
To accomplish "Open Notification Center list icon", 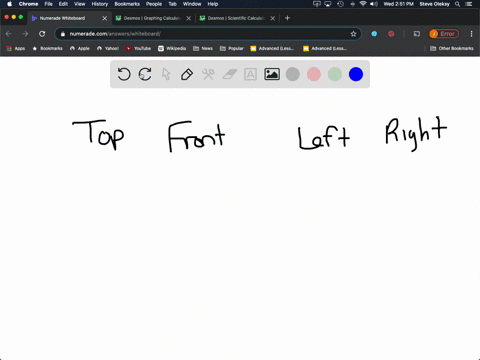I will coord(469,4).
